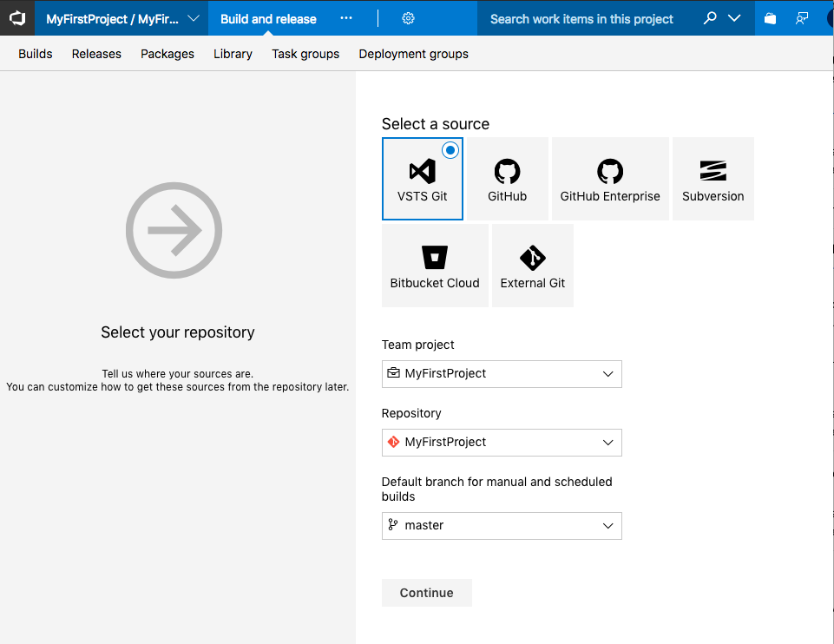The image size is (834, 644).
Task: Open the Repository dropdown
Action: point(502,442)
